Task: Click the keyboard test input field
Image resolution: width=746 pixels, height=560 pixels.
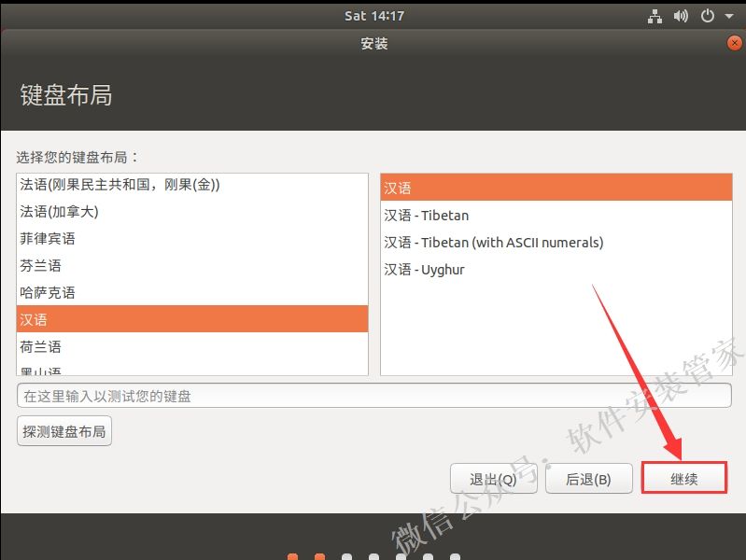Action: click(374, 396)
